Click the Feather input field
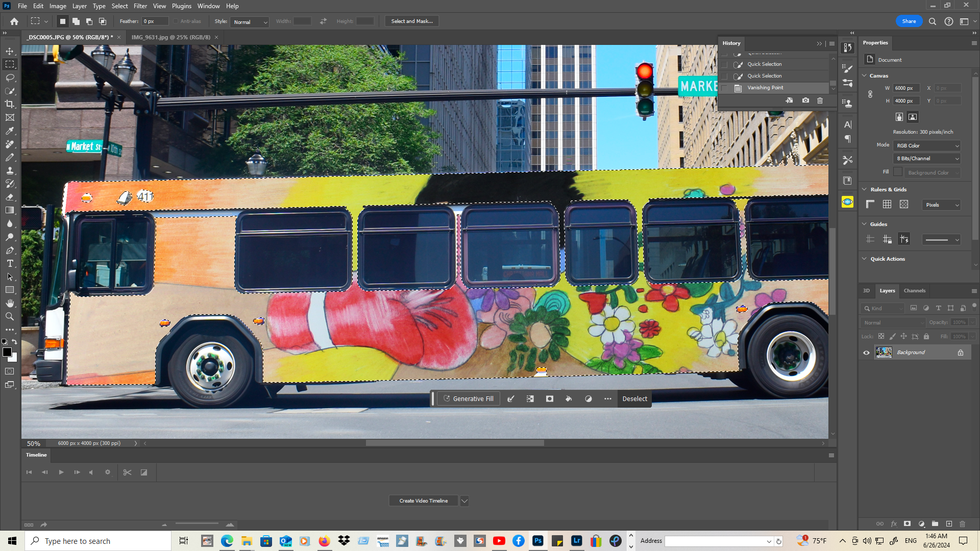Viewport: 980px width, 551px height. coord(155,21)
